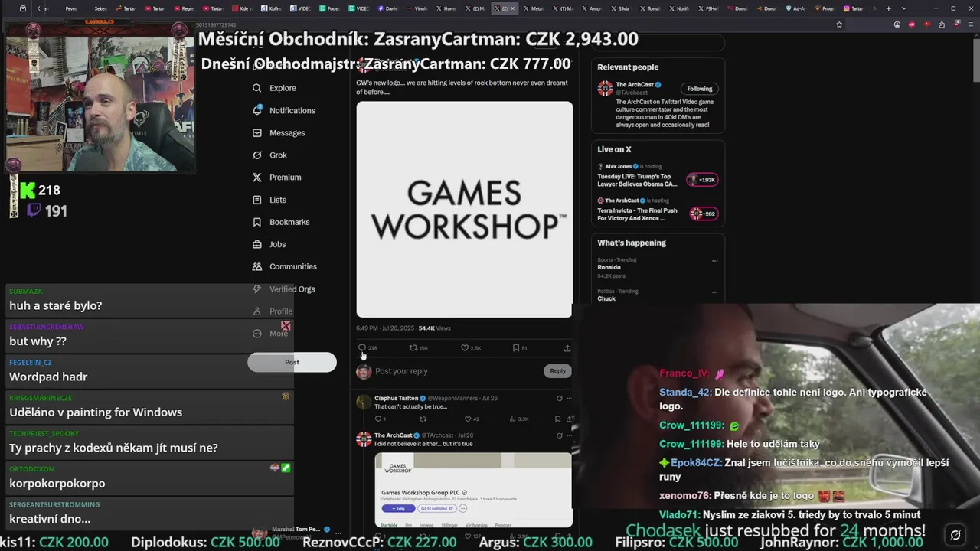Click Following next to The ArchCast
Image resolution: width=980 pixels, height=551 pixels.
700,89
